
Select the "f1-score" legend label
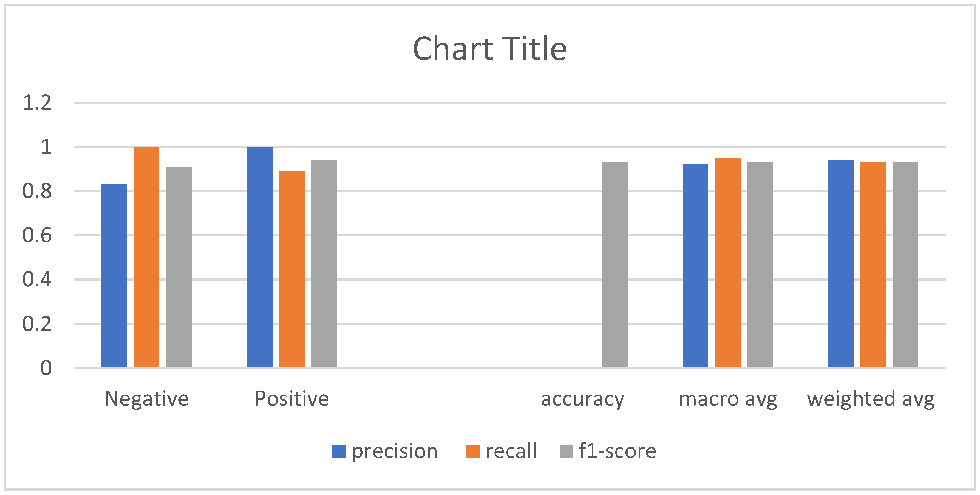(617, 451)
